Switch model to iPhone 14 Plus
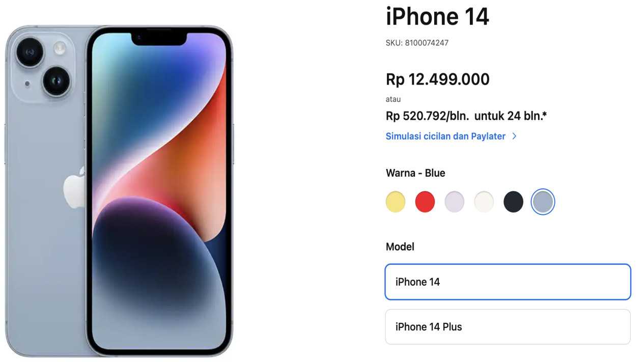 pos(508,327)
